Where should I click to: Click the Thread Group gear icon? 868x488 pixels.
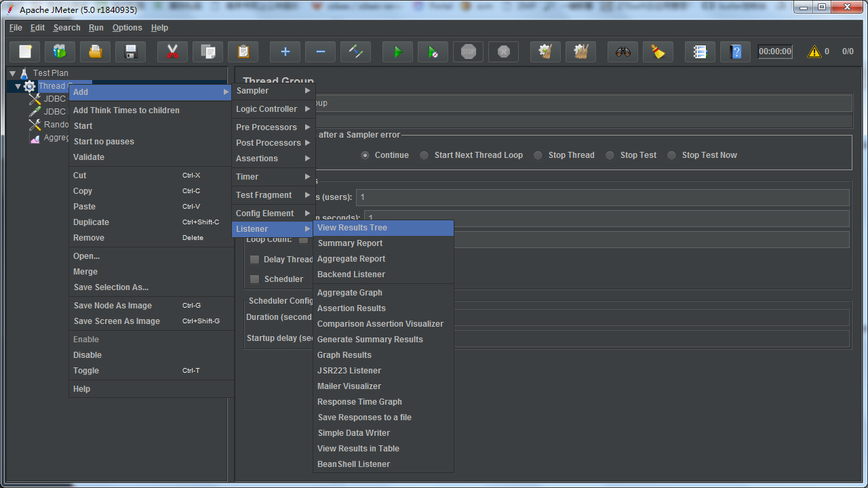click(30, 86)
